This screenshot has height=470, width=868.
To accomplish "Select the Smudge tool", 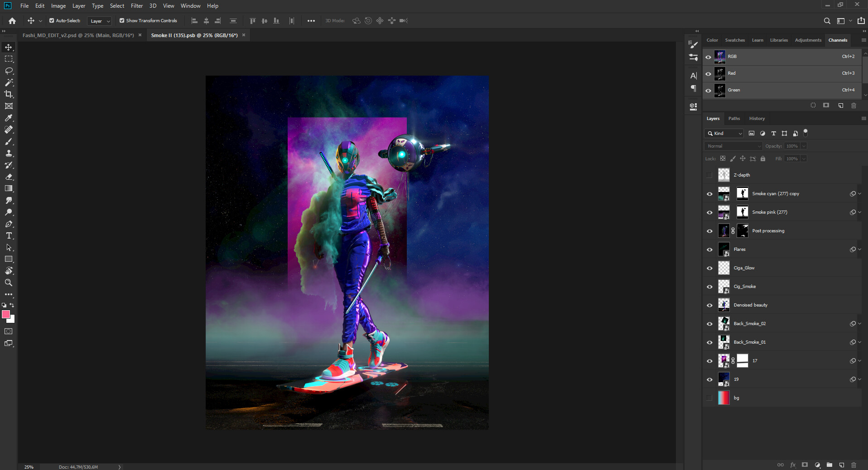I will [9, 200].
